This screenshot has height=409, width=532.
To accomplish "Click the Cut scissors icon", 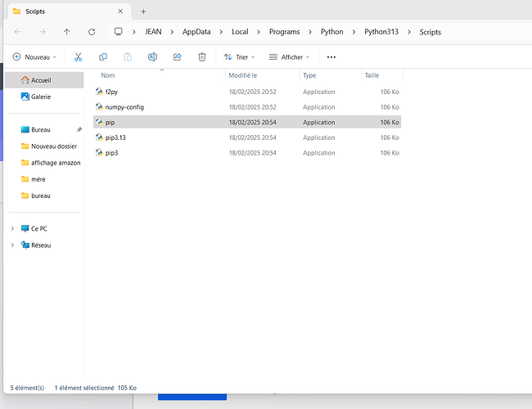I will (x=78, y=57).
